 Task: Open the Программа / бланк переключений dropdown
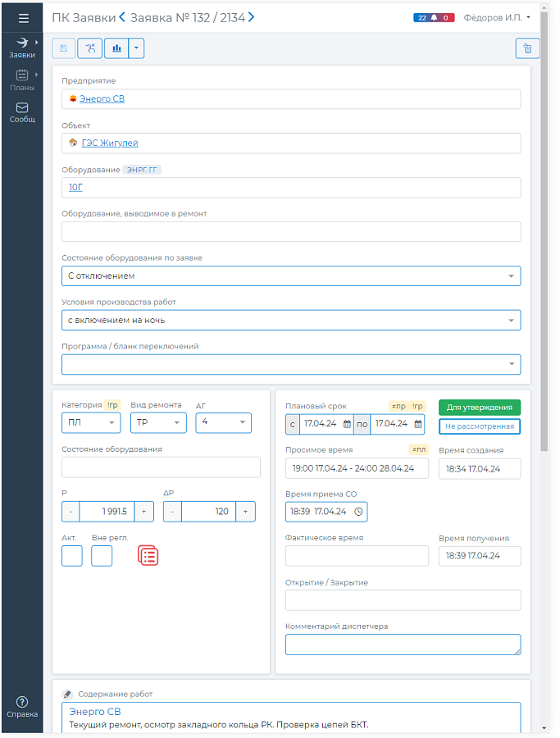[291, 364]
